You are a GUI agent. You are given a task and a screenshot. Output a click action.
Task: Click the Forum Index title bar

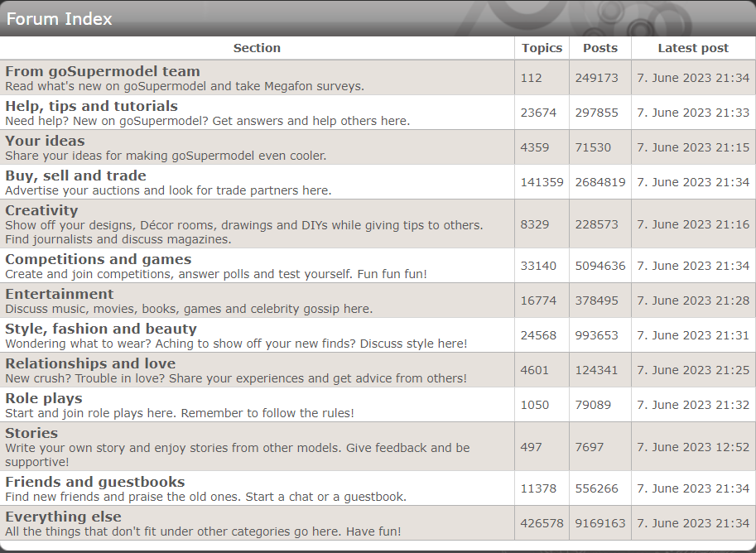[59, 18]
